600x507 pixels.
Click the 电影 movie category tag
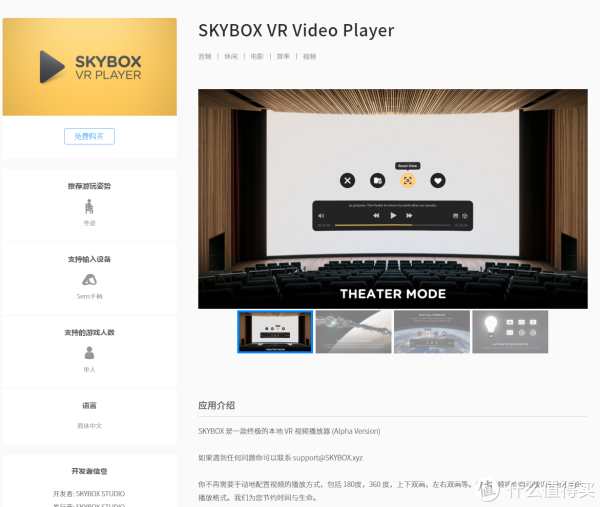pyautogui.click(x=257, y=57)
